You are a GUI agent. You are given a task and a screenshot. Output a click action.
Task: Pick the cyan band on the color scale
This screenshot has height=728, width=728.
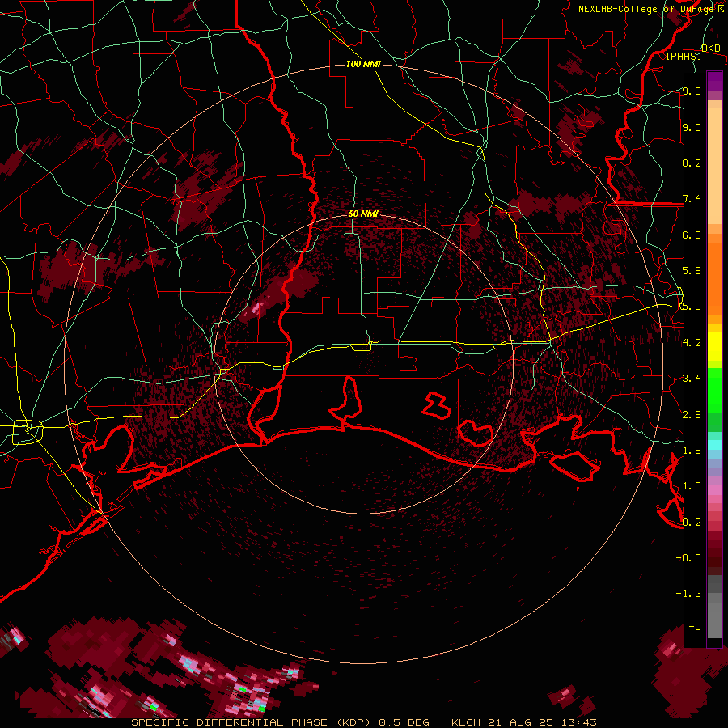tap(714, 445)
